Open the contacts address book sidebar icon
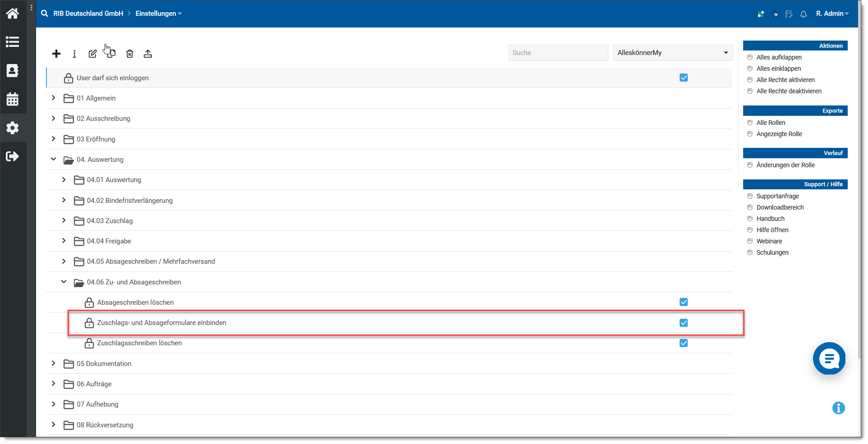This screenshot has width=868, height=444. click(x=12, y=70)
